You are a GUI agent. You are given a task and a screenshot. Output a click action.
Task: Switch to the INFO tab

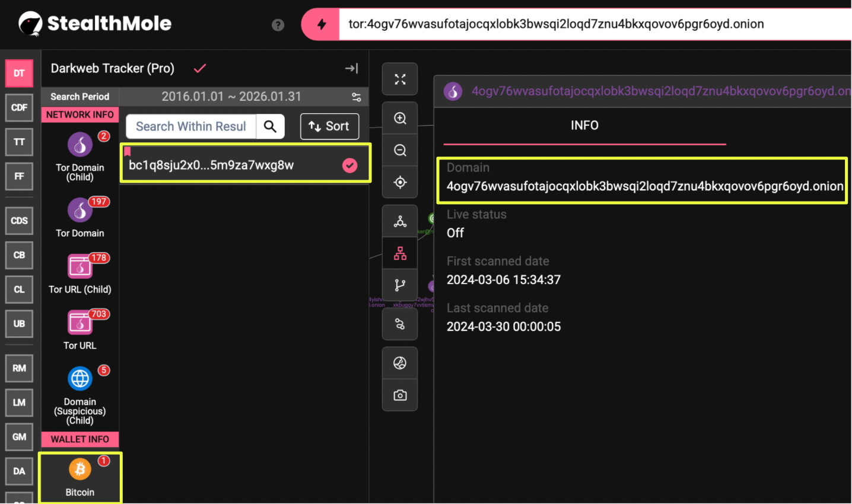click(584, 126)
